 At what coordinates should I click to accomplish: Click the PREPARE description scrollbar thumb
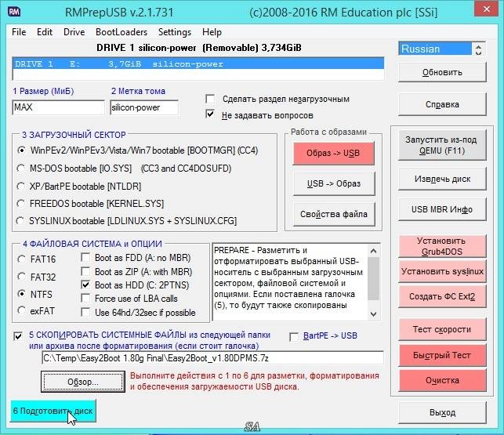click(374, 278)
